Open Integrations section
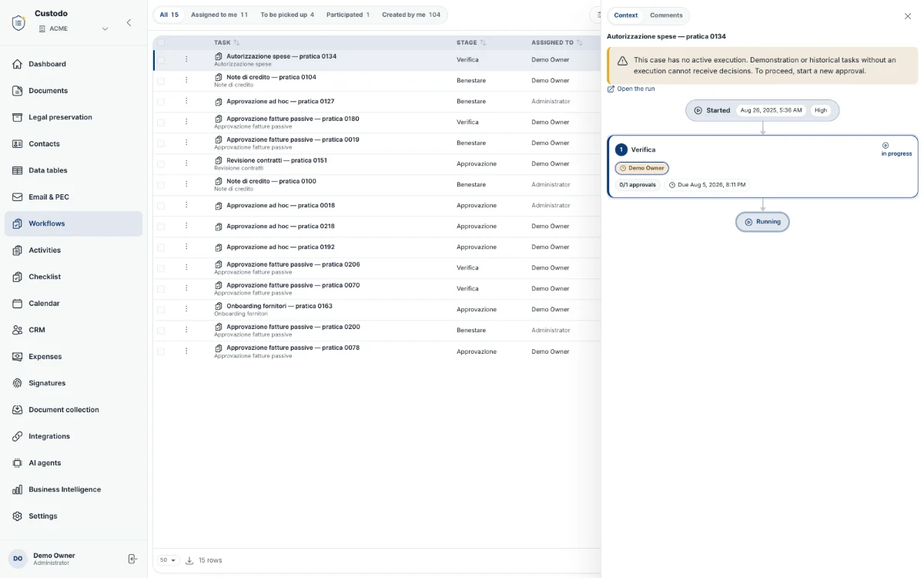Viewport: 924px width, 578px height. [x=73, y=436]
